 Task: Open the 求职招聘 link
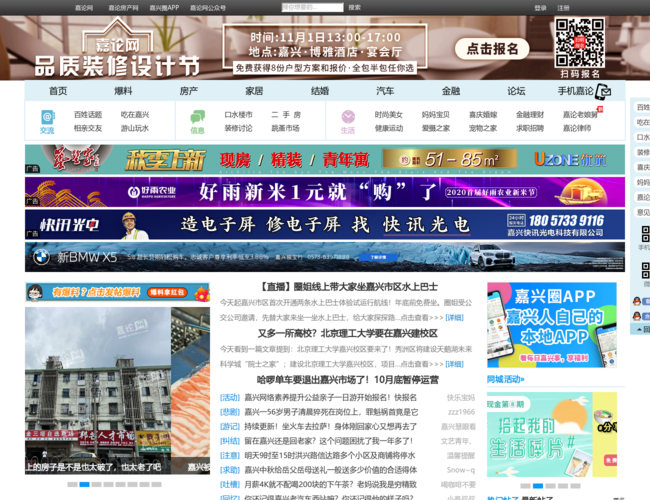[x=530, y=128]
